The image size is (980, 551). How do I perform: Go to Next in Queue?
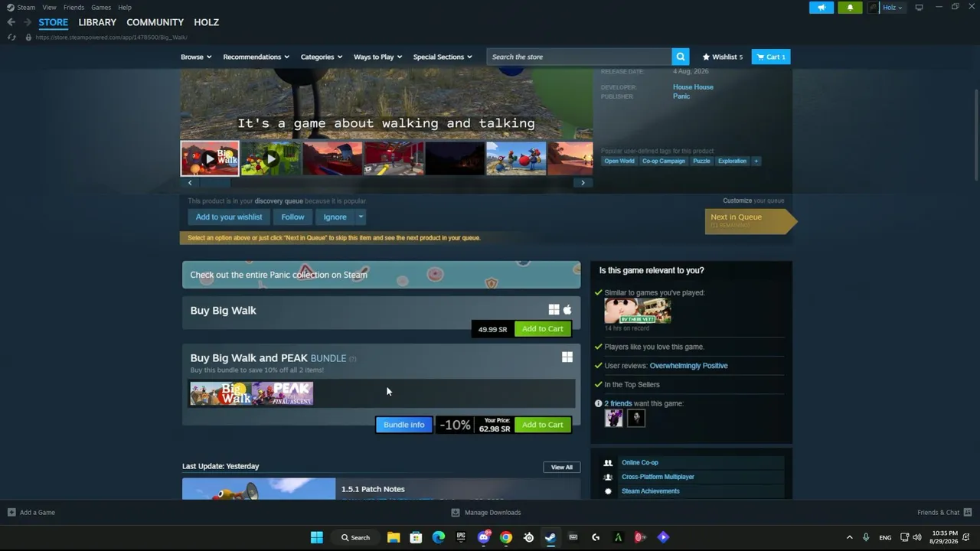750,220
